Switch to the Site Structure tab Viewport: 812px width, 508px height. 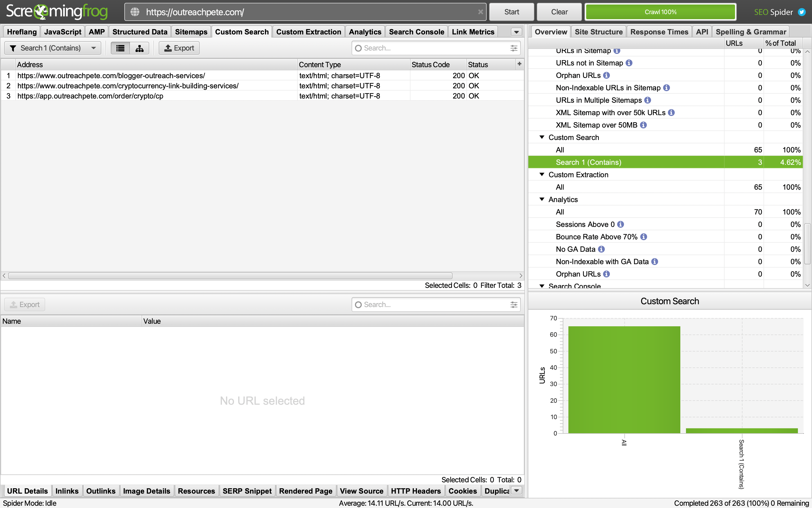(599, 32)
